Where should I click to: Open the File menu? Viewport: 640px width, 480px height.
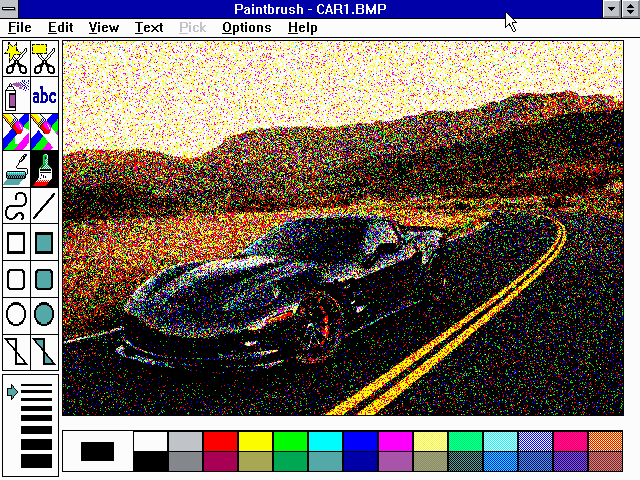pos(19,27)
